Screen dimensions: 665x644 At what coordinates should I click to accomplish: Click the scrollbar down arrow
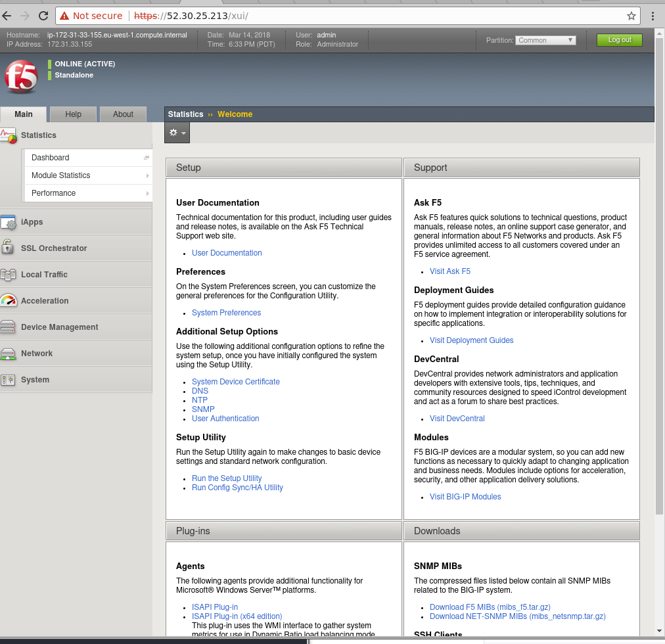[x=659, y=632]
